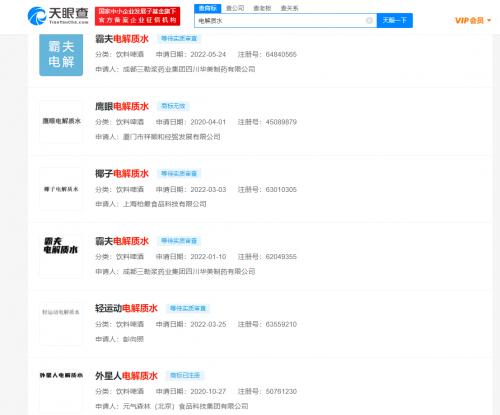The height and width of the screenshot is (415, 500).
Task: Expand the VIP会员 dropdown menu
Action: 473,21
